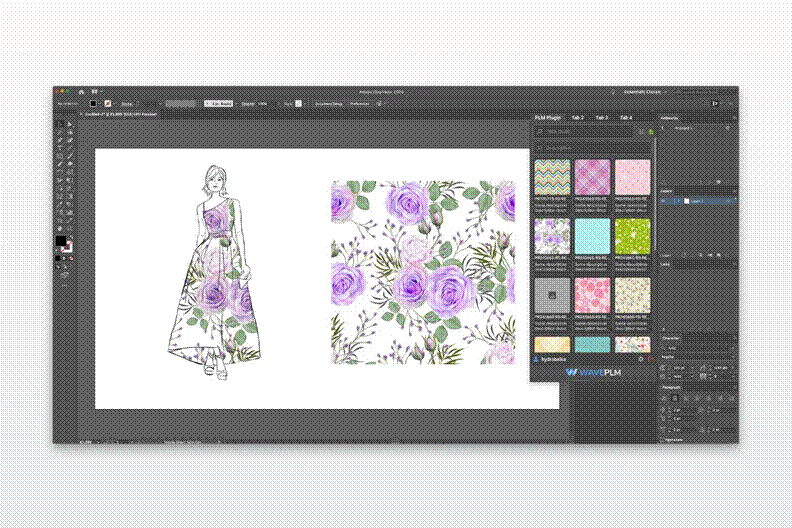This screenshot has height=528, width=792.
Task: Toggle Layer 1 visibility eye
Action: click(662, 201)
